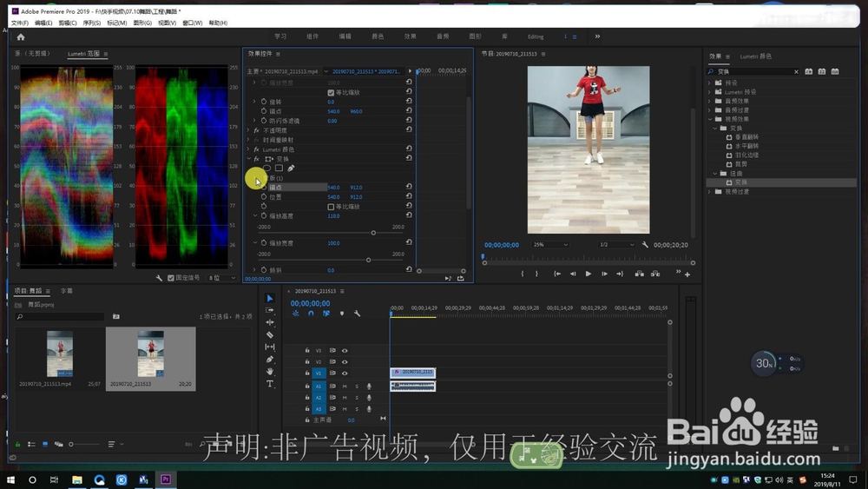Go to in point button
The image size is (868, 489).
pos(557,274)
